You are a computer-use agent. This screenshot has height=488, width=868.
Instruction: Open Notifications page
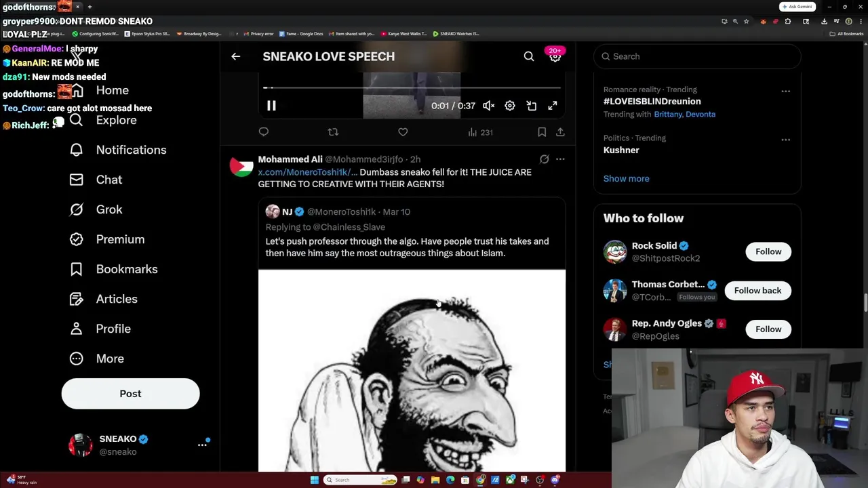point(118,150)
